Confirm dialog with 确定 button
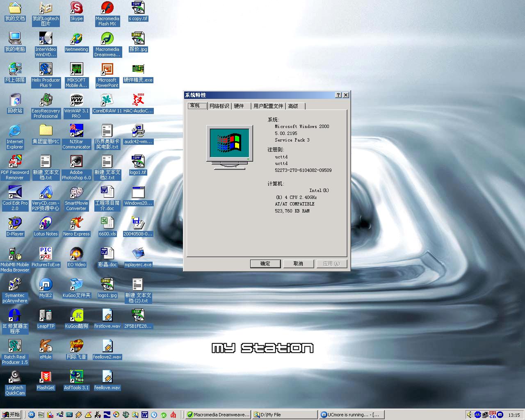The image size is (525, 420). pos(265,264)
